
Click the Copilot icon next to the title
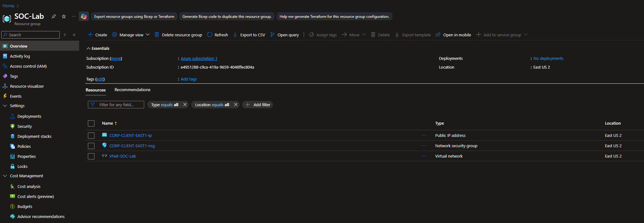coord(84,17)
